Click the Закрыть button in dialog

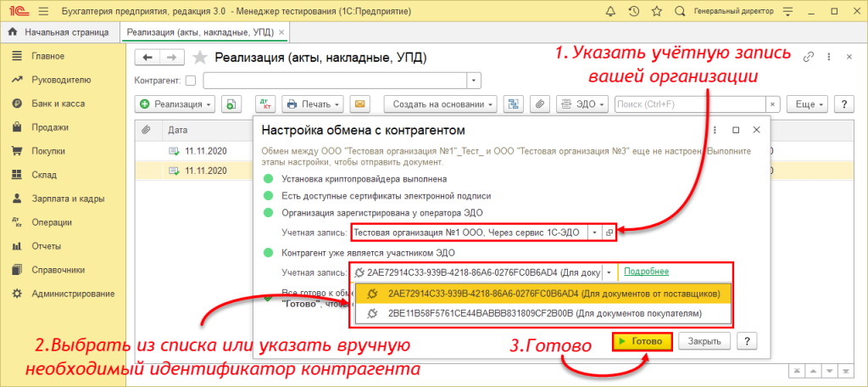[x=704, y=341]
